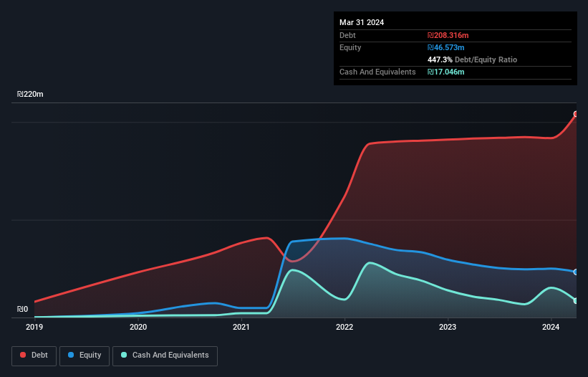
Task: Click the Debt row label in tooltip
Action: 347,35
